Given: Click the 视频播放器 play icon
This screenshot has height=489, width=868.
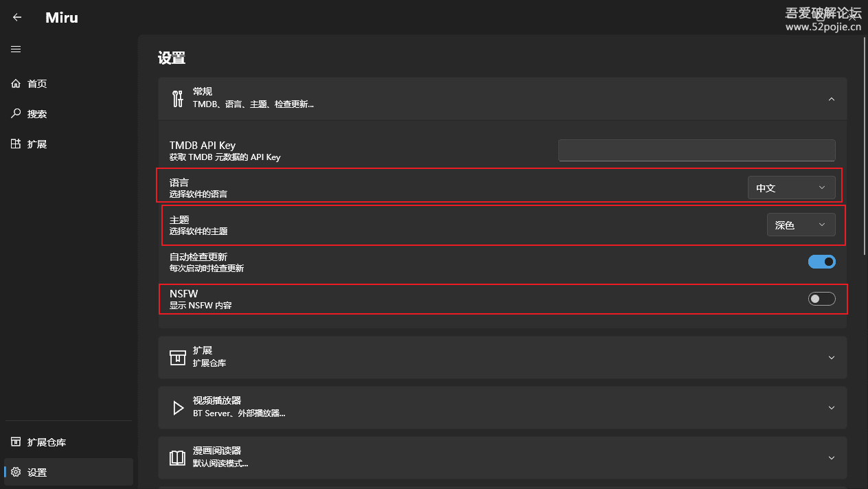Looking at the screenshot, I should [x=178, y=408].
